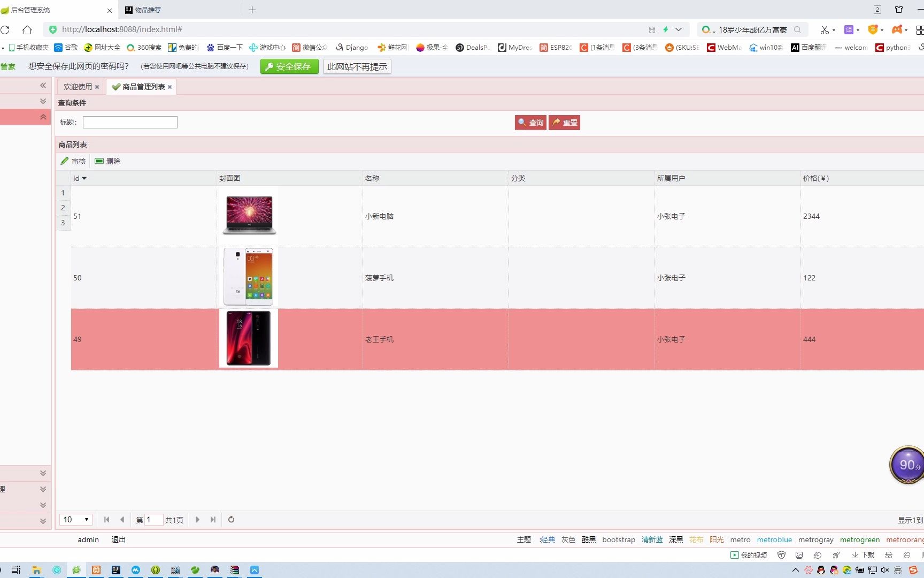Jump to the last page arrow icon
The width and height of the screenshot is (924, 578).
pyautogui.click(x=213, y=519)
